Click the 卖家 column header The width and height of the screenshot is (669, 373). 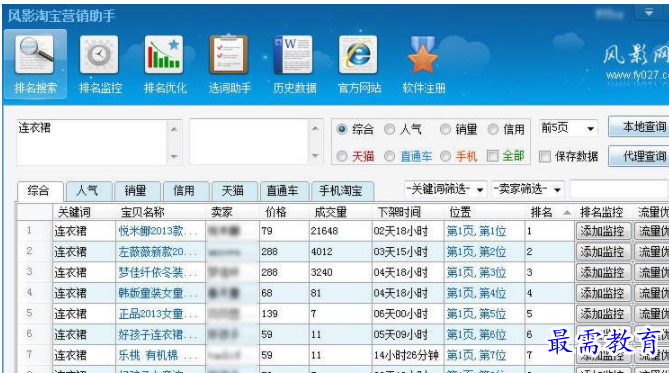pos(221,212)
